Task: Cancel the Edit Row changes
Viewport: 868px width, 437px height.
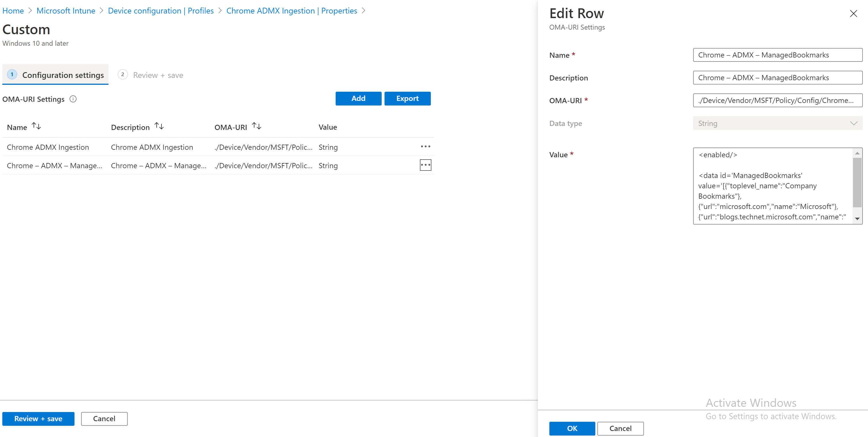Action: click(x=620, y=428)
